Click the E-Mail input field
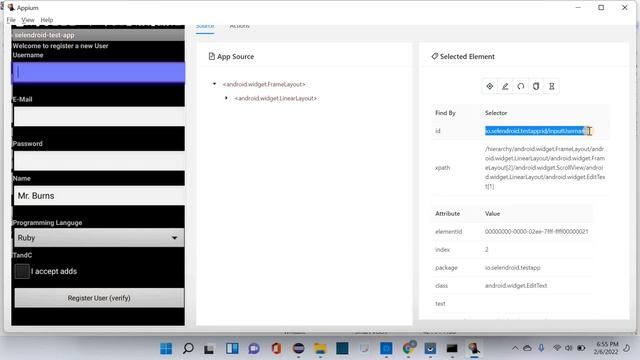The width and height of the screenshot is (640, 360). pos(99,116)
